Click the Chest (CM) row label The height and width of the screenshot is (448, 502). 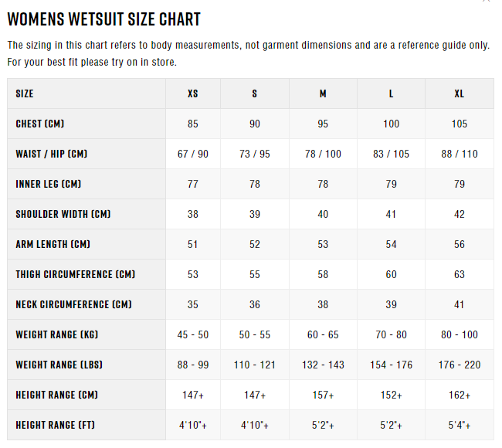coord(39,124)
